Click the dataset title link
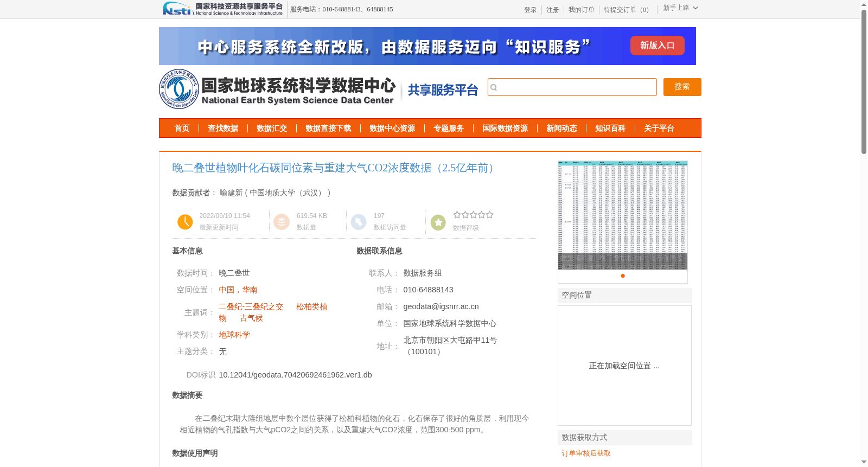Screen dimensions: 868x467 (335, 168)
